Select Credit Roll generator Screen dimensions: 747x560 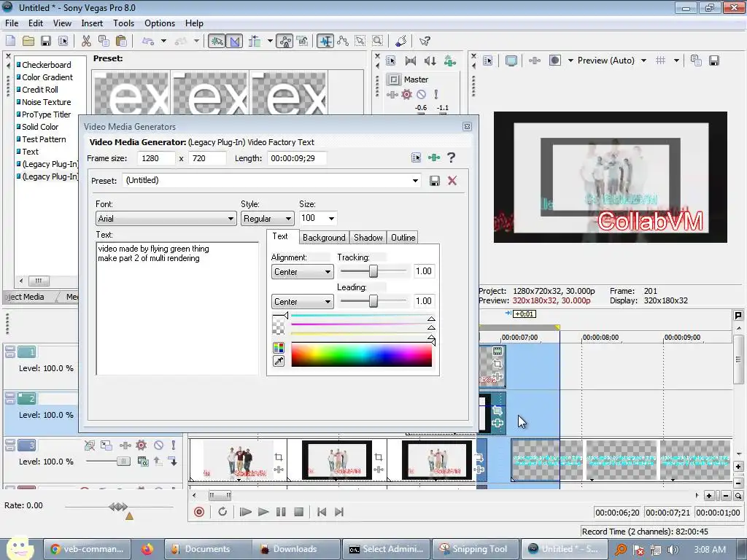(40, 90)
